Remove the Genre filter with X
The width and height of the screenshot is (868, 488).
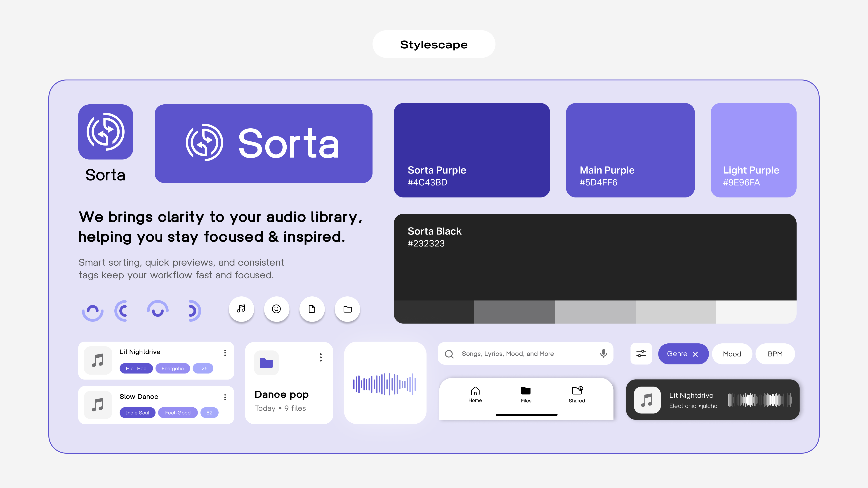pos(696,354)
